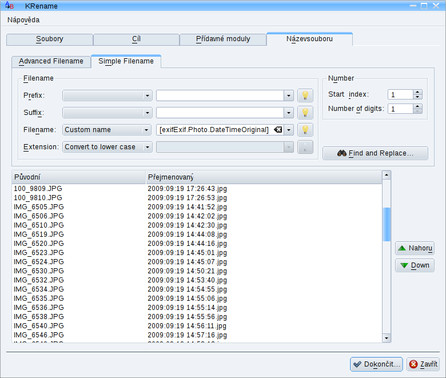The width and height of the screenshot is (446, 378).
Task: Open the Prefix type dropdown
Action: coord(107,96)
